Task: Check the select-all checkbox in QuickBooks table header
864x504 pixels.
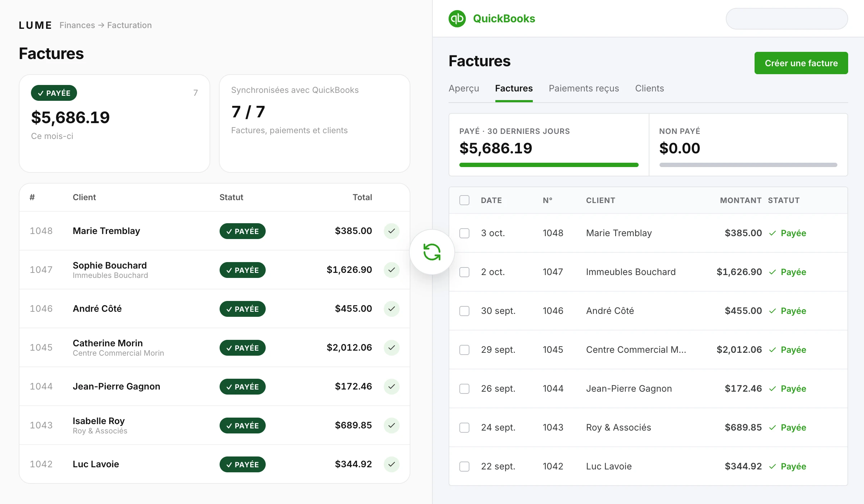Action: [x=464, y=200]
